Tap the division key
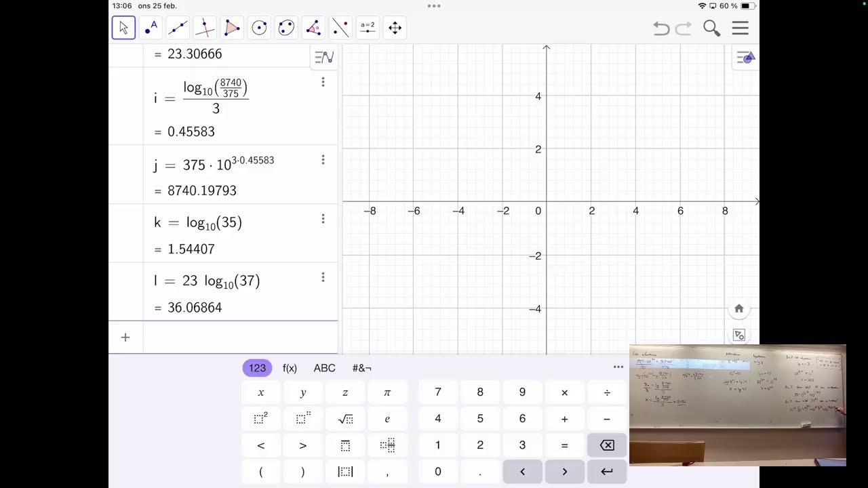This screenshot has height=488, width=868. coord(607,392)
